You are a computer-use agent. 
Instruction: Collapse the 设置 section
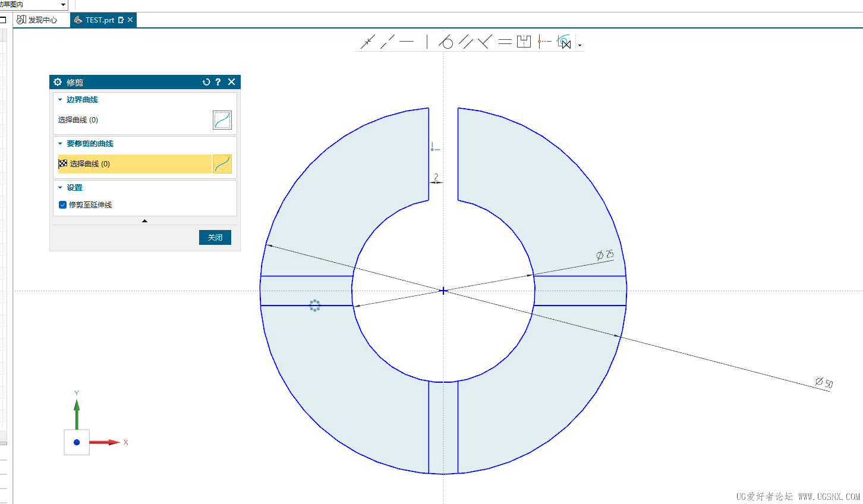(60, 188)
